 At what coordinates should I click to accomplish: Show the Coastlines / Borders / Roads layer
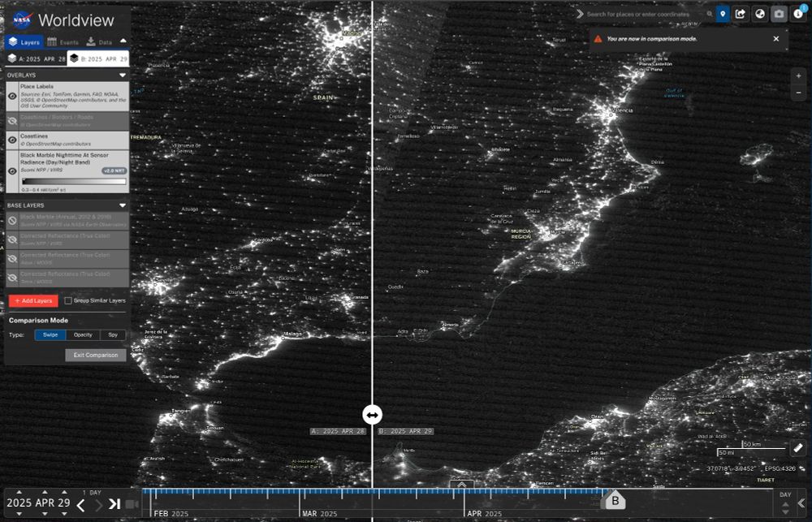pyautogui.click(x=12, y=121)
